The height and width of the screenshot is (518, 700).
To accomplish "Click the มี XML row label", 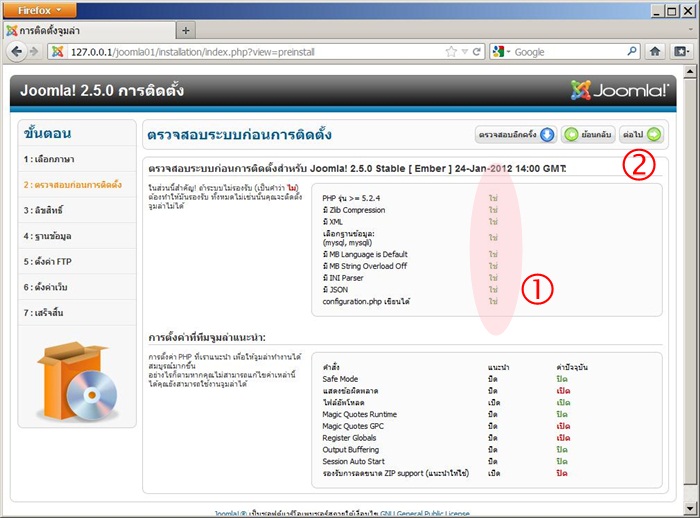I will 333,221.
